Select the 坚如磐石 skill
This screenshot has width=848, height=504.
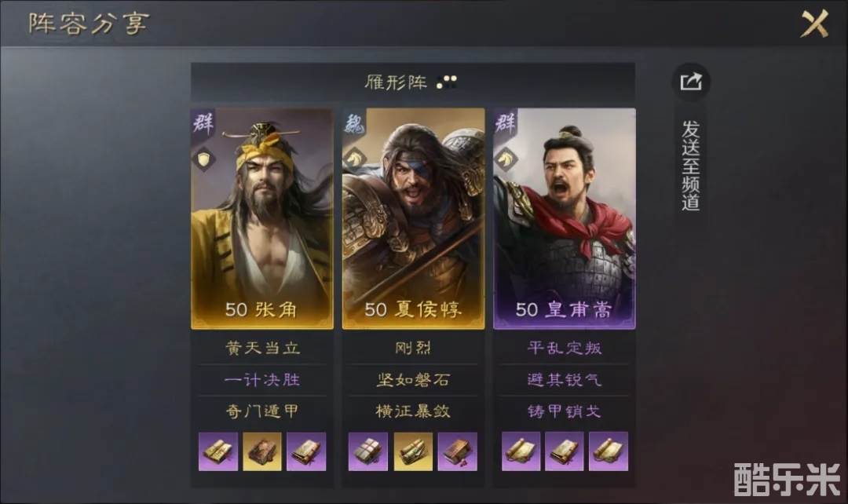[x=413, y=380]
